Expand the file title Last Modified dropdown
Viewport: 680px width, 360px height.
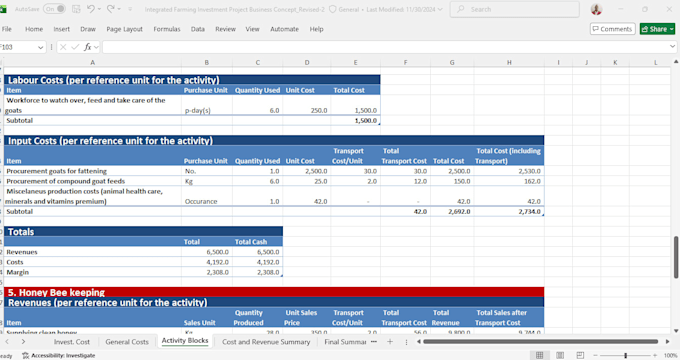pyautogui.click(x=440, y=9)
